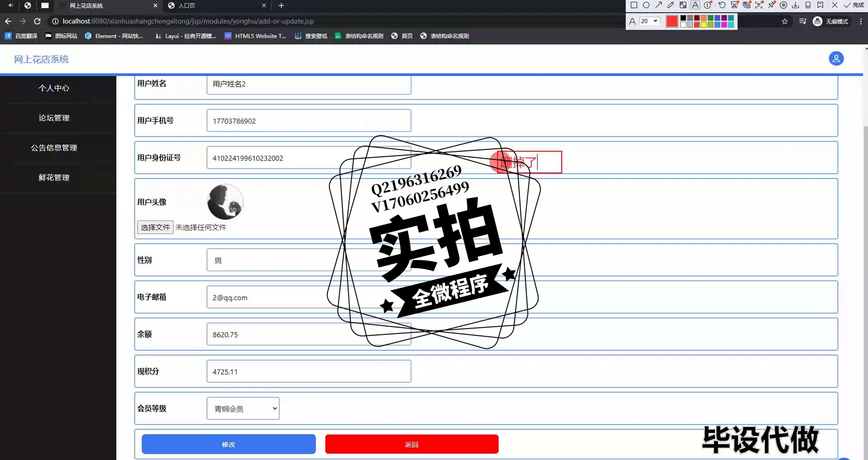Open a new browser tab
Screen dimensions: 868x460
(281, 5)
